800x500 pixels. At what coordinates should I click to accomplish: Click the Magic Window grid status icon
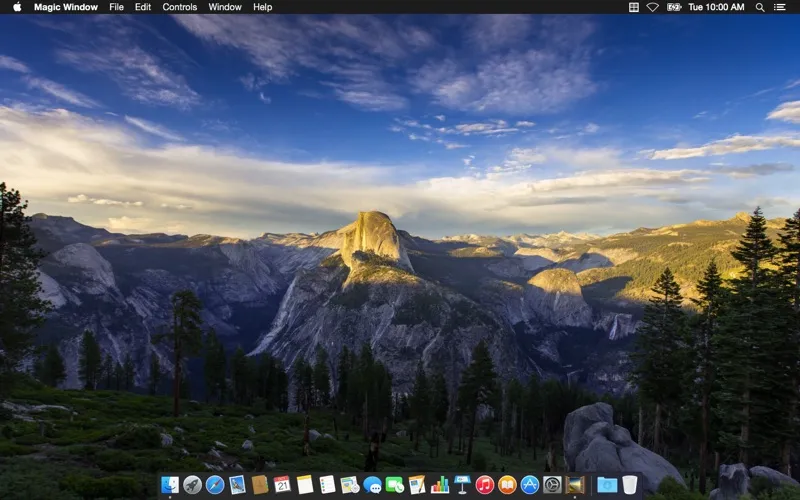633,7
